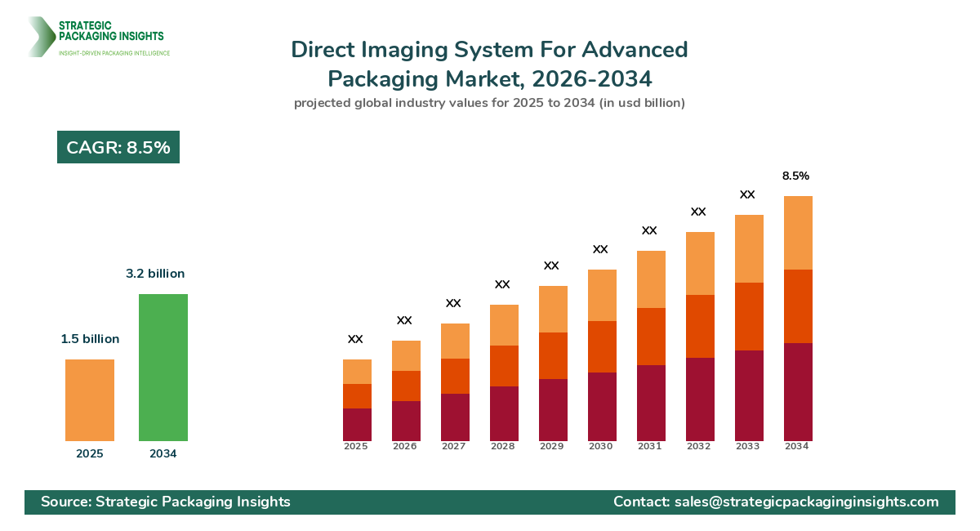Click the orange top segment of 2028 bar

coord(504,325)
